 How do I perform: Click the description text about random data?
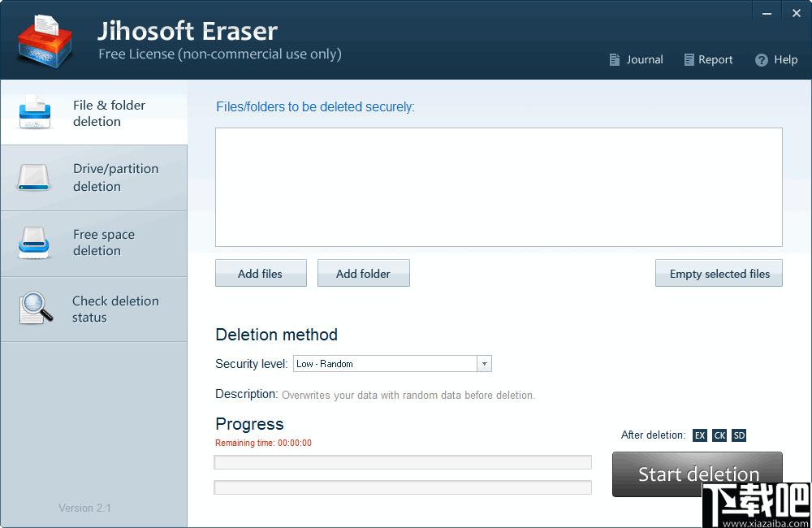(x=408, y=396)
